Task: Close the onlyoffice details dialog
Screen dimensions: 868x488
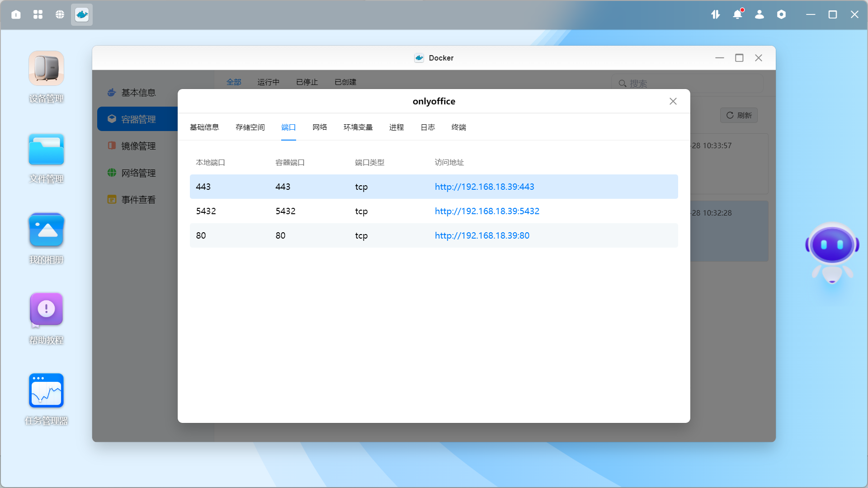Action: 673,101
